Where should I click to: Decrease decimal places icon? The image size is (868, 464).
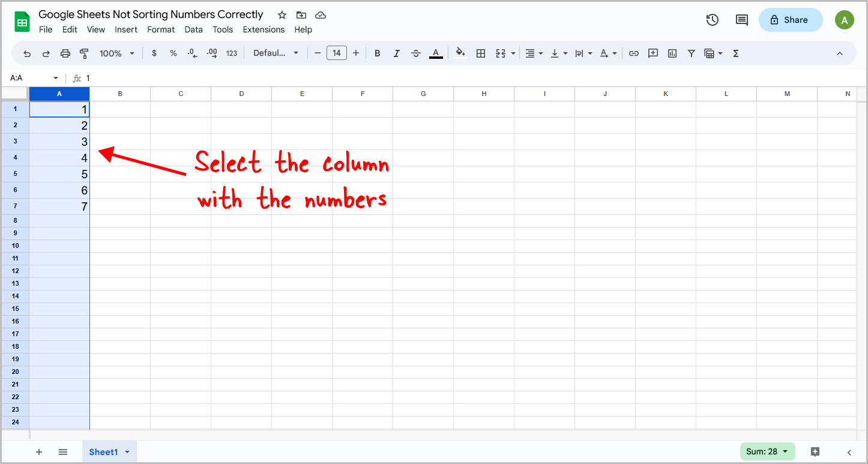193,53
